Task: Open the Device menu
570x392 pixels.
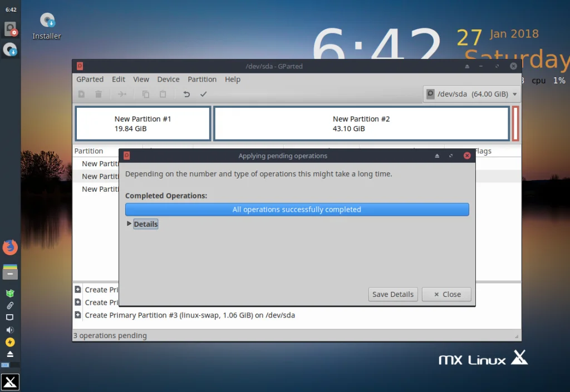Action: point(168,79)
